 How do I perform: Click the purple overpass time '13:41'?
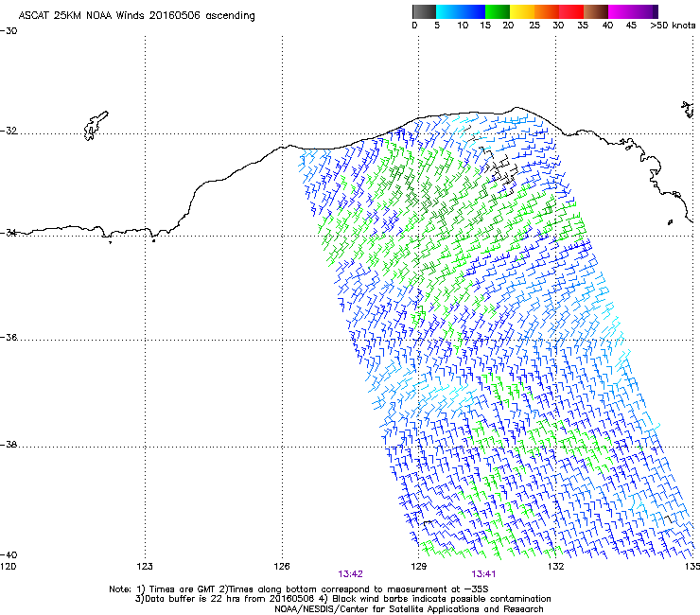coord(483,574)
